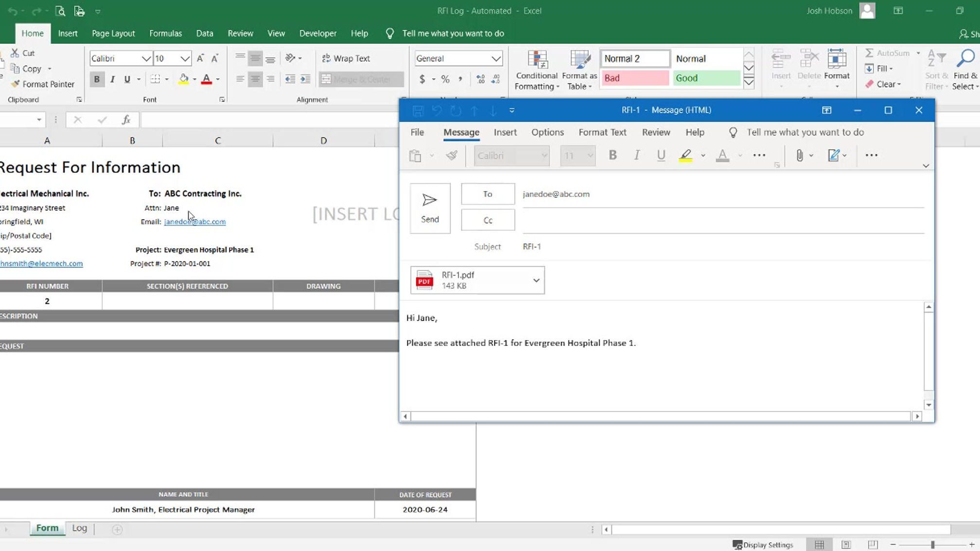Click the Outlook text highlight color button

pyautogui.click(x=685, y=155)
